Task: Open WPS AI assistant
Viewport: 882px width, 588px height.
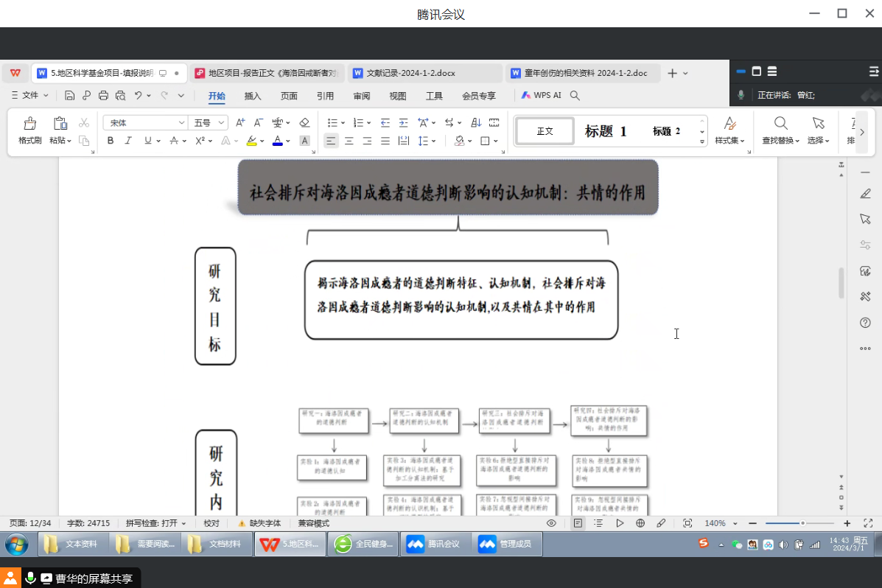Action: 542,95
